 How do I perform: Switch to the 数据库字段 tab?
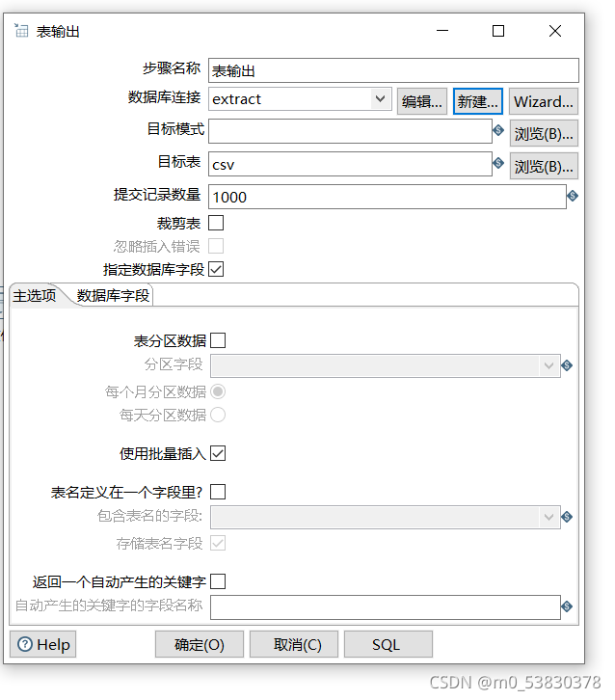(113, 295)
